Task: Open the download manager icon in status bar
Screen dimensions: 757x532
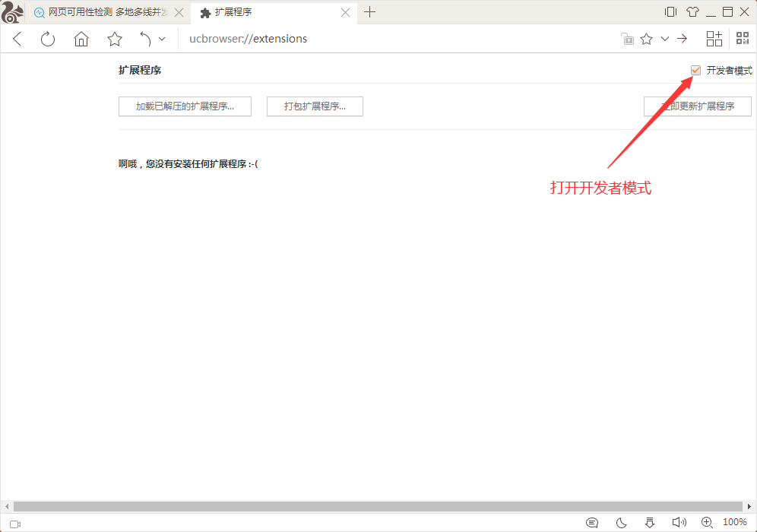Action: 649,523
